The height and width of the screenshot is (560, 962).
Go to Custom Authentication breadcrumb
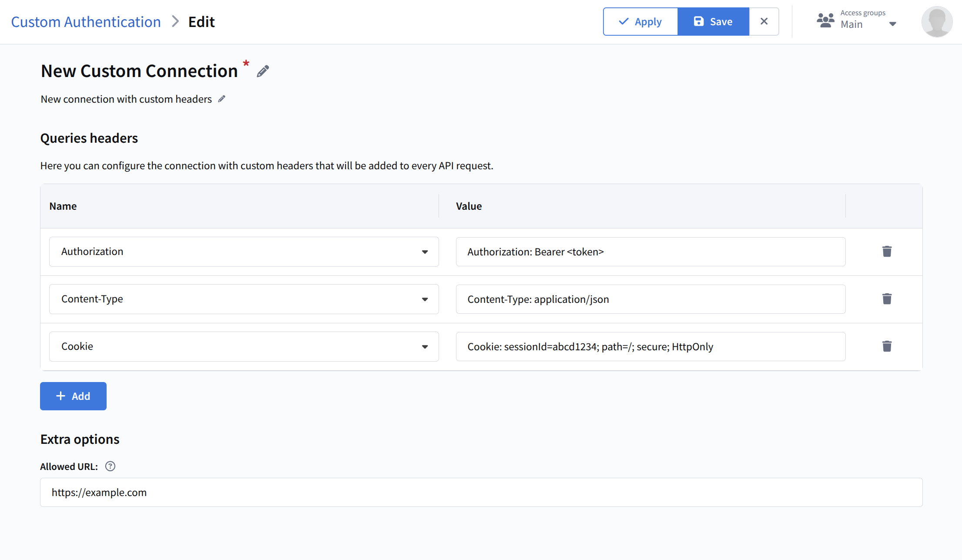(x=86, y=22)
